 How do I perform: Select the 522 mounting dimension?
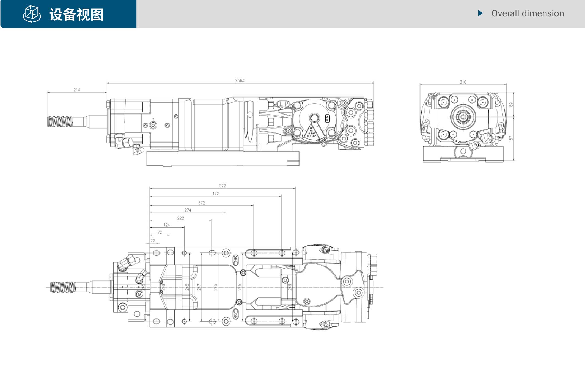tap(222, 186)
